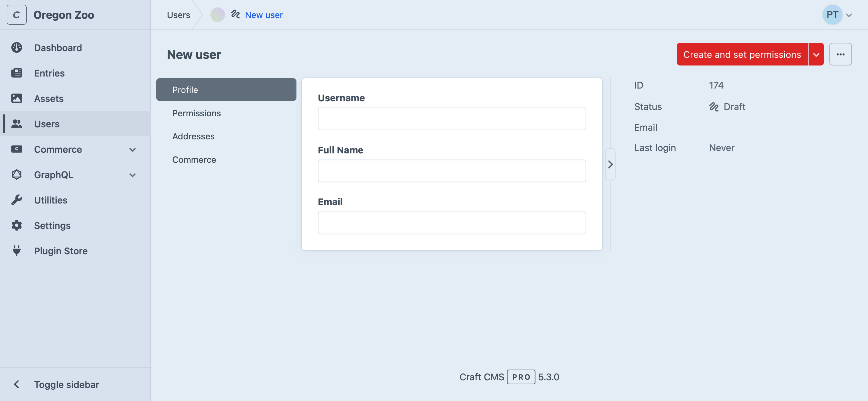Click the Username input field

click(452, 119)
